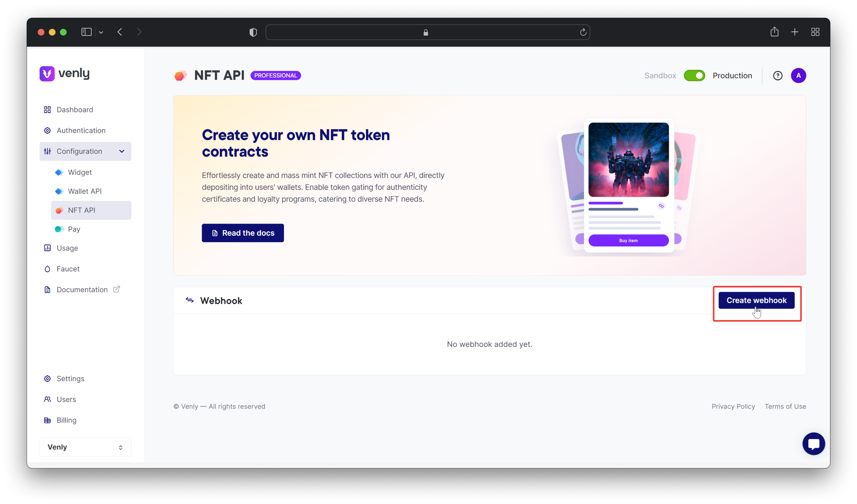This screenshot has width=857, height=504.
Task: Click the help question mark icon
Action: 778,75
